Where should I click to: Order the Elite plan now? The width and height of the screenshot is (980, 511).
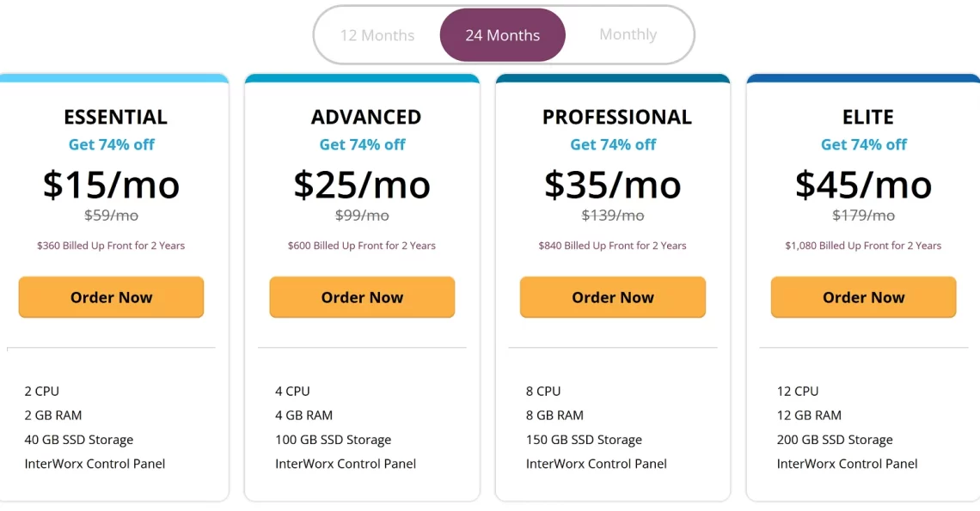point(863,297)
